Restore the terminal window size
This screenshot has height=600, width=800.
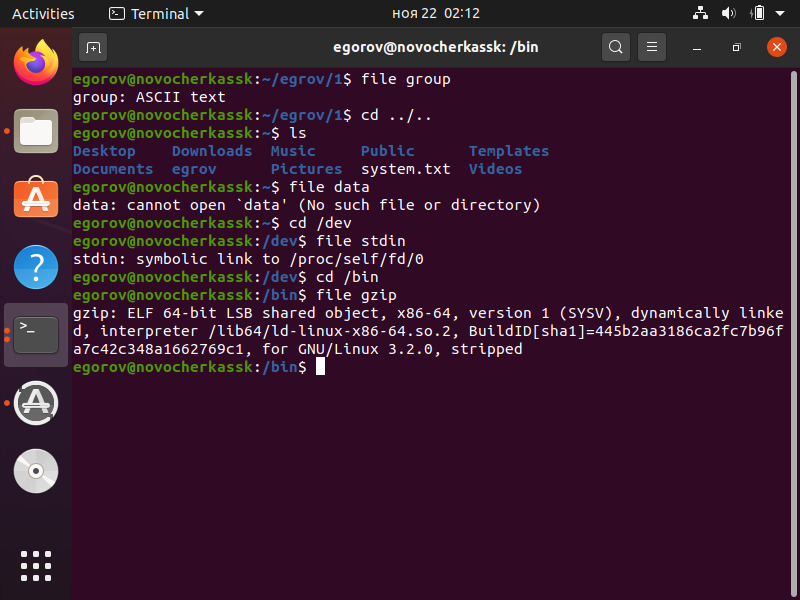[737, 47]
